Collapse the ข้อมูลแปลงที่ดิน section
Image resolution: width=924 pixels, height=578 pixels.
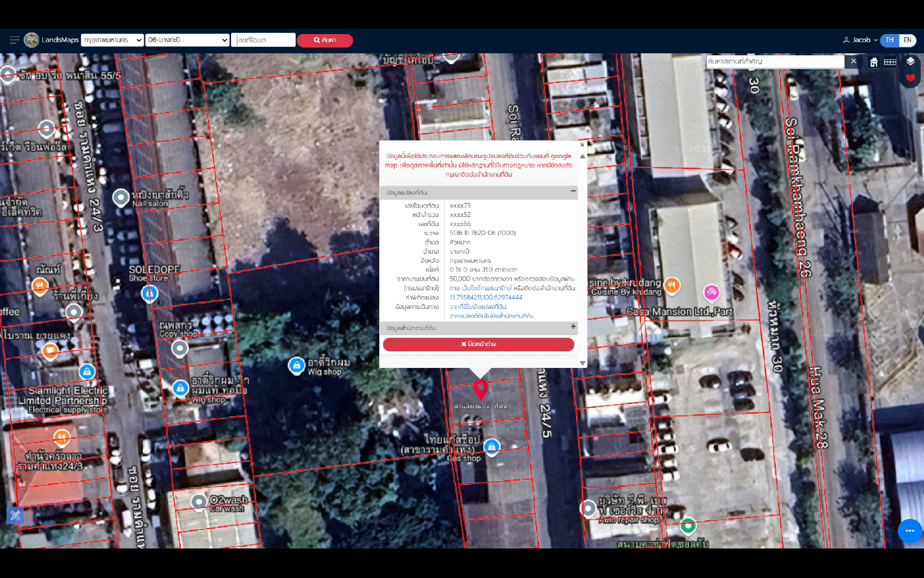click(x=573, y=191)
